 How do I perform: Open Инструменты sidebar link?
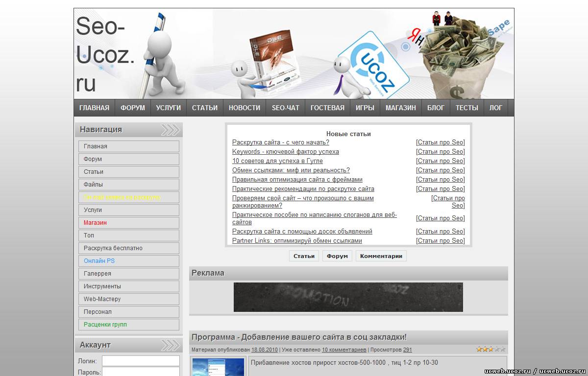tap(129, 286)
